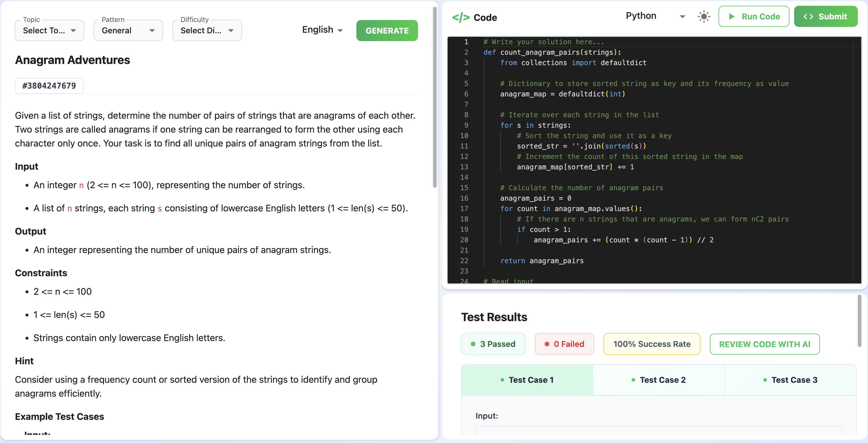This screenshot has height=443, width=868.
Task: Click REVIEW CODE WITH AI
Action: [765, 344]
